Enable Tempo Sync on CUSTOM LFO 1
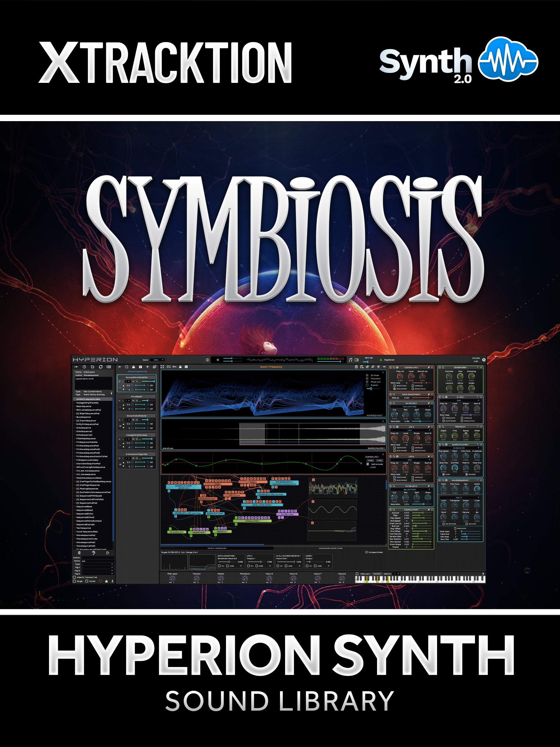The width and height of the screenshot is (560, 747). point(395,386)
